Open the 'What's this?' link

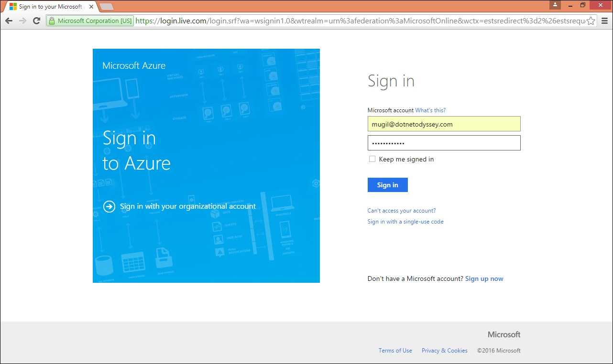click(430, 110)
